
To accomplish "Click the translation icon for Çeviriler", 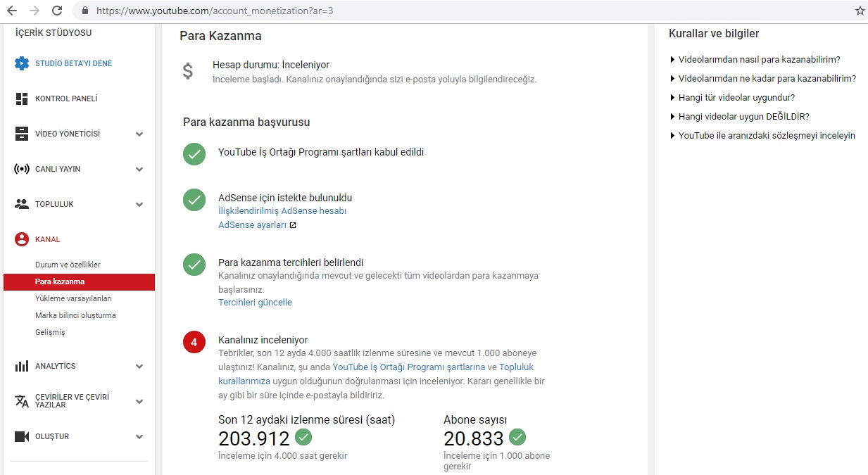I will click(22, 400).
